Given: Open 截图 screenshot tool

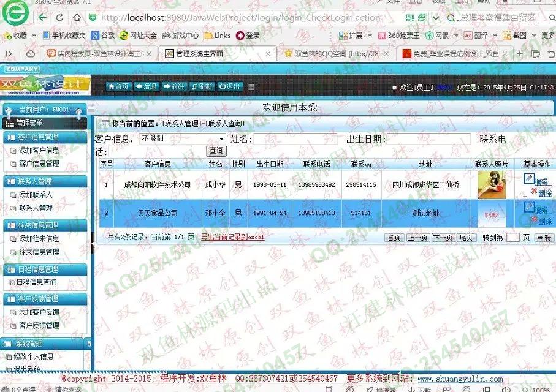Looking at the screenshot, I should coord(514,36).
